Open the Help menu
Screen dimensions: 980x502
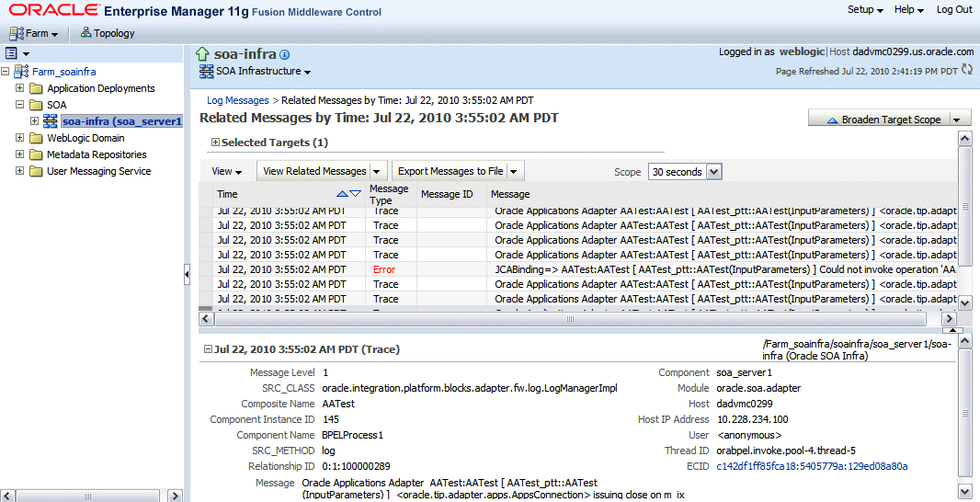click(x=908, y=9)
